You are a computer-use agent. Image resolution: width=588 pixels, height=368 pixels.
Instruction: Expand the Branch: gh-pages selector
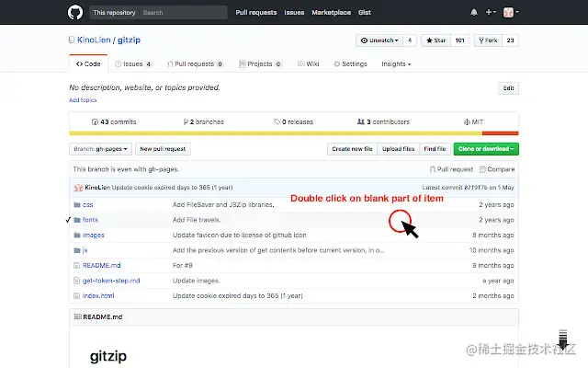tap(100, 149)
